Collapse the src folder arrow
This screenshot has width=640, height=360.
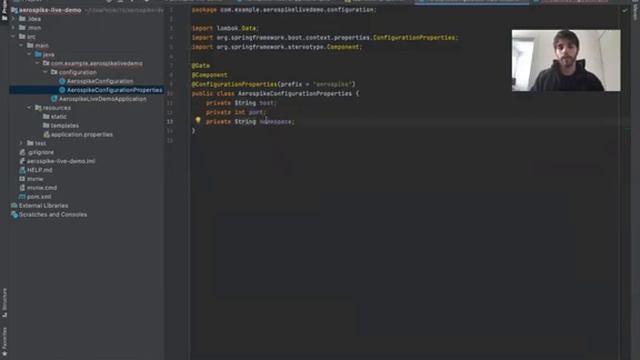[13, 36]
